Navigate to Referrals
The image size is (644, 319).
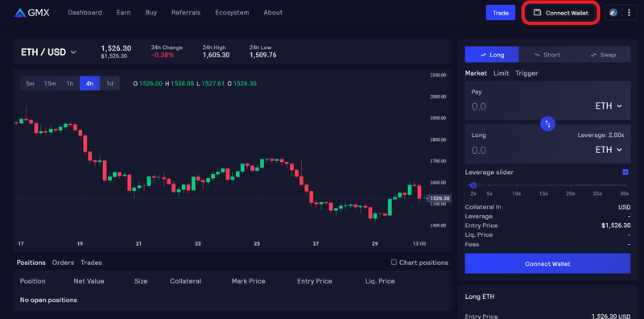click(186, 13)
